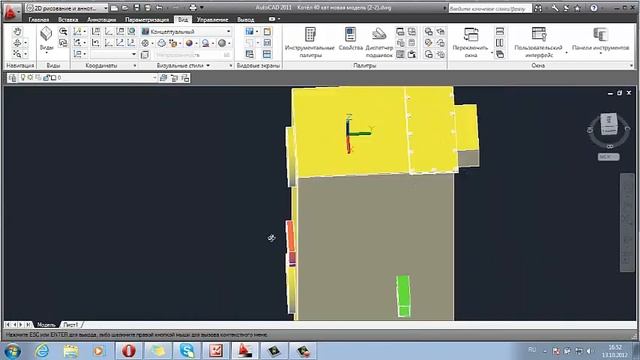
Task: Click the World UCS globe icon
Action: 131,31
